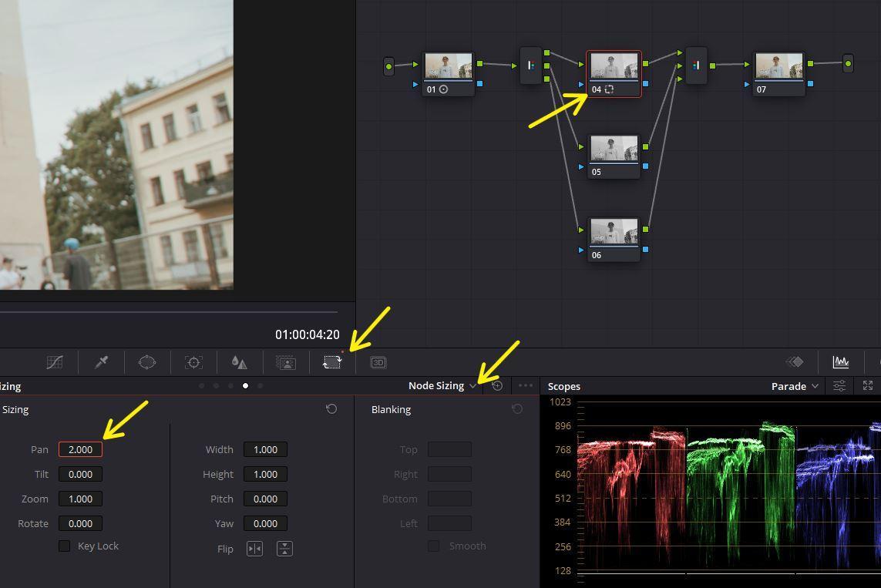Reset the Sizing controls
Viewport: 881px width, 588px height.
[x=331, y=408]
